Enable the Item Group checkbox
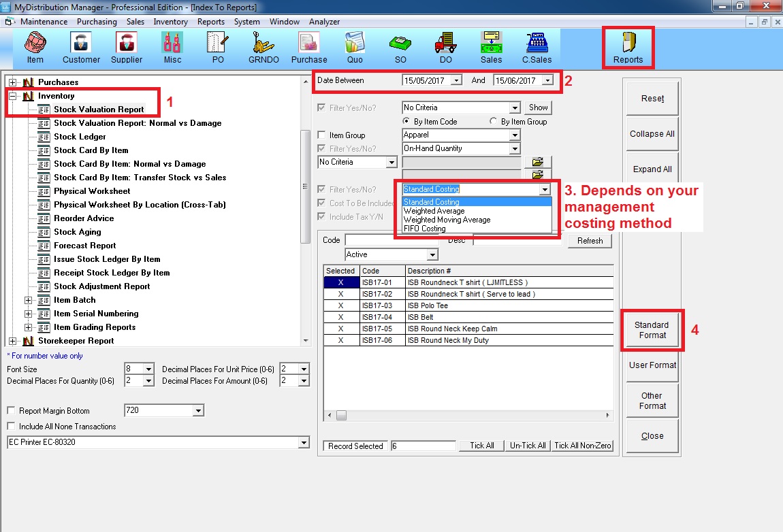 pos(323,135)
